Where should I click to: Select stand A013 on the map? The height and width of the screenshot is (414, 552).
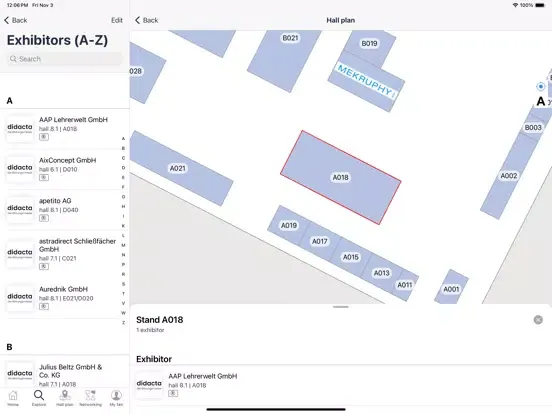pyautogui.click(x=381, y=273)
